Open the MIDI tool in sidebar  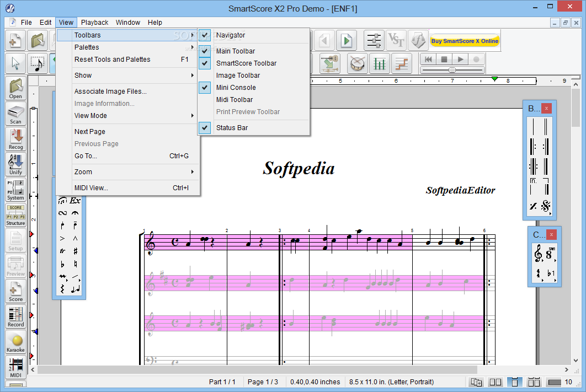pyautogui.click(x=15, y=368)
